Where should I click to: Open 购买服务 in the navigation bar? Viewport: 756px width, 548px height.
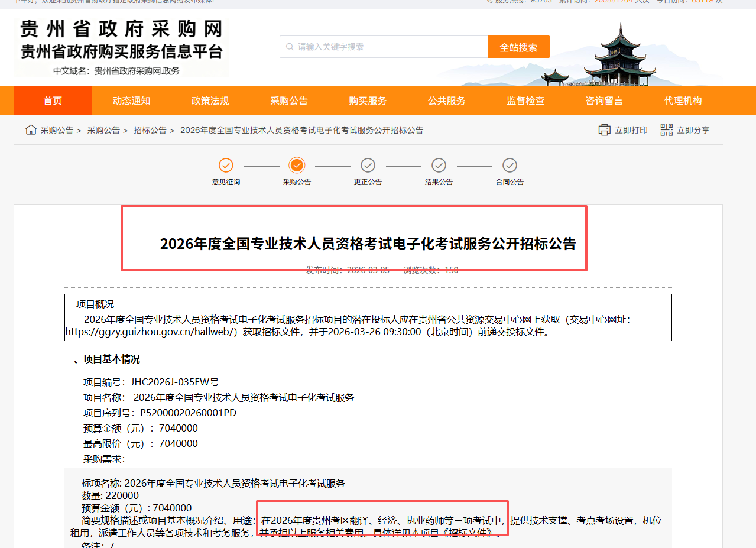pos(368,100)
